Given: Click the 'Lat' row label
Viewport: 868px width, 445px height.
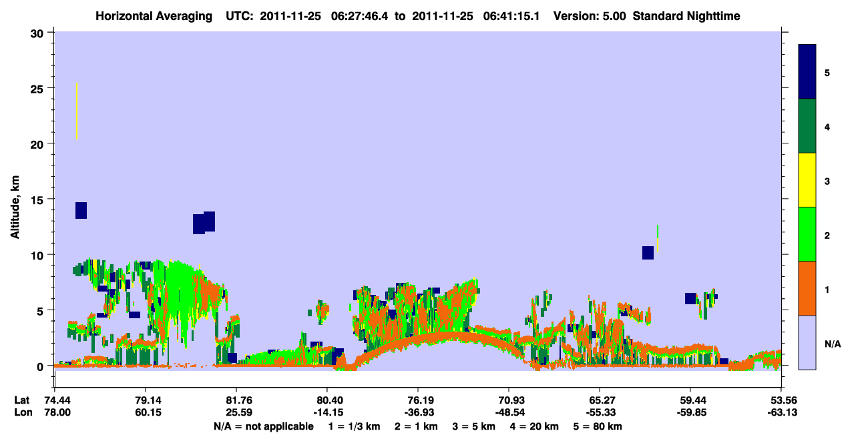Looking at the screenshot, I should tap(21, 400).
